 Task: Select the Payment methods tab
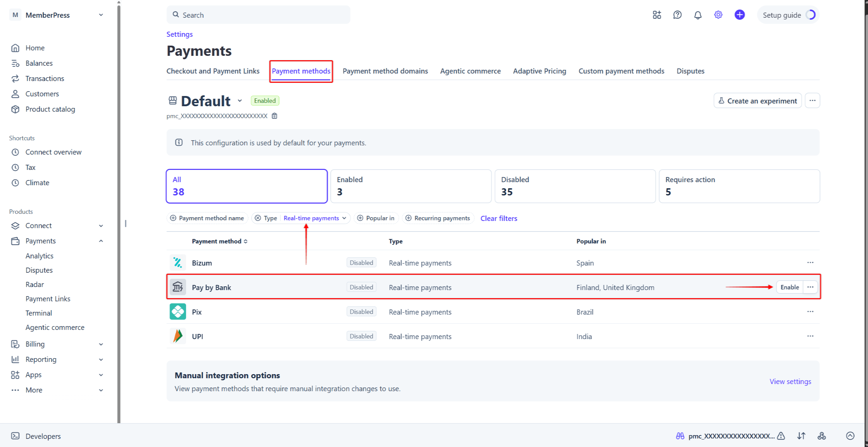301,71
